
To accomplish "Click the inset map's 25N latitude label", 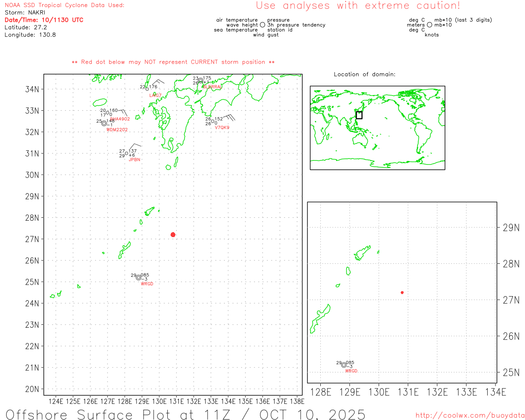I will 511,372.
